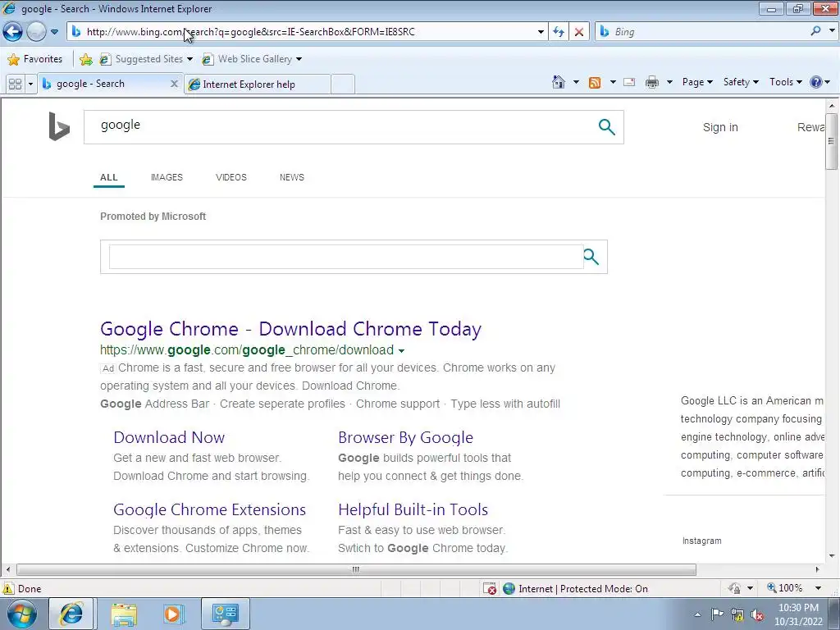Click the Refresh page icon
Image resolution: width=840 pixels, height=630 pixels.
coord(559,32)
